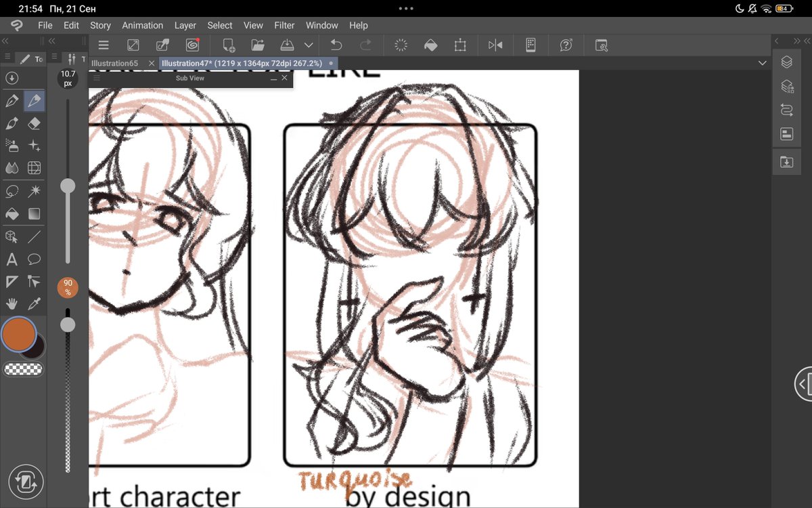Screen dimensions: 812x508
Task: Select the Brush tool
Action: pyautogui.click(x=12, y=124)
